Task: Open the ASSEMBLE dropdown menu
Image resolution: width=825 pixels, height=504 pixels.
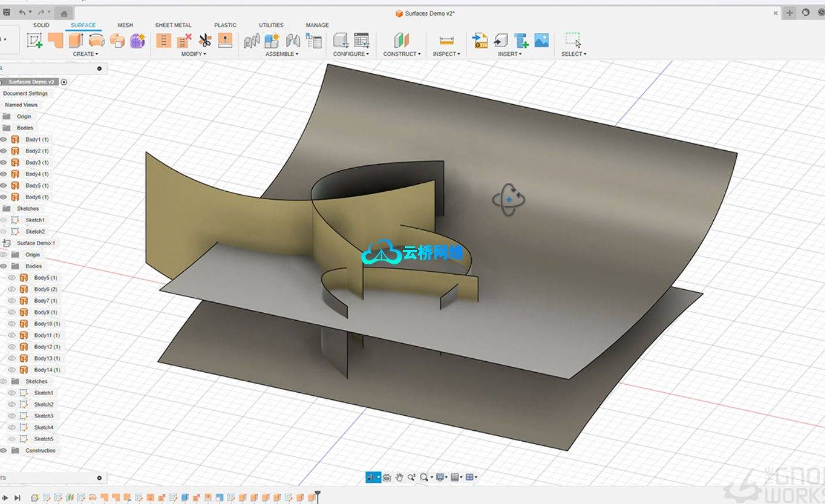Action: (x=282, y=54)
